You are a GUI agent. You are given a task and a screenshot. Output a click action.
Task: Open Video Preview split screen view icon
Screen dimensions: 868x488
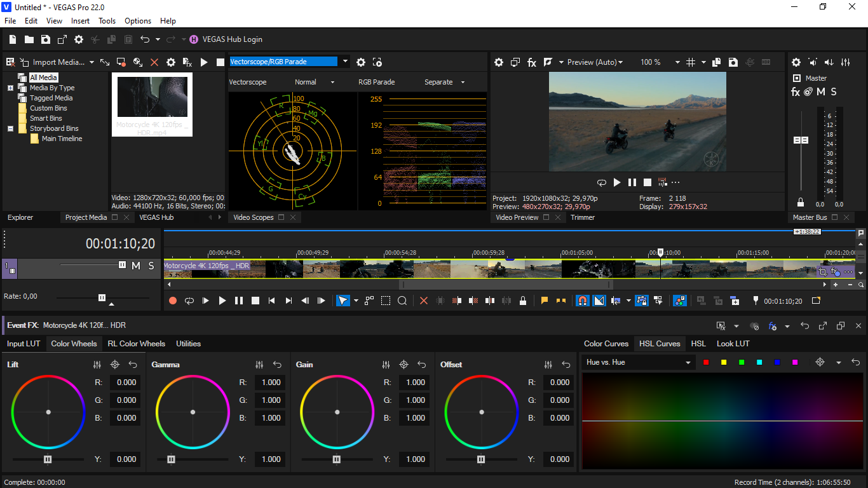(547, 62)
